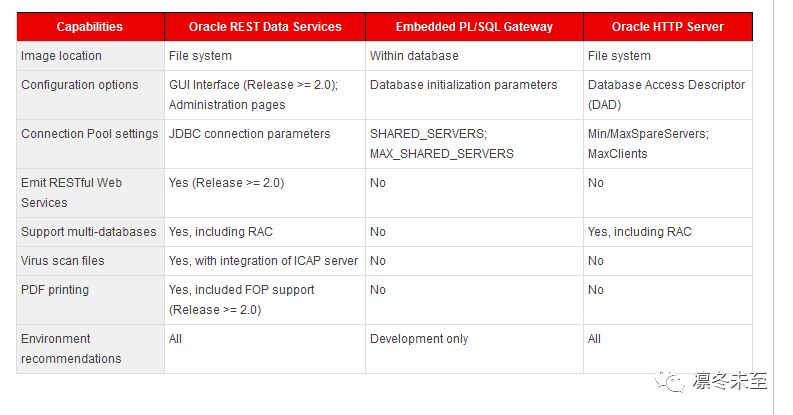The height and width of the screenshot is (415, 793).
Task: Select the Development only cell
Action: click(419, 339)
